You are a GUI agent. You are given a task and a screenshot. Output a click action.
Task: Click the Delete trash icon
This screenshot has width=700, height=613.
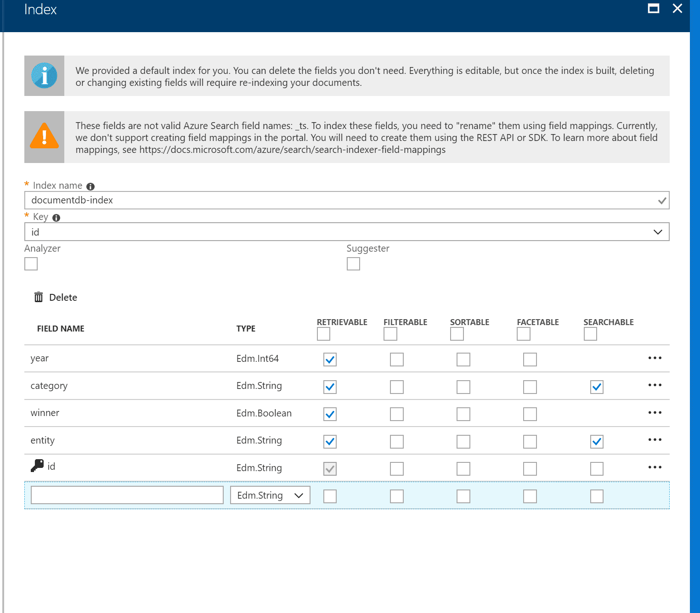[39, 297]
